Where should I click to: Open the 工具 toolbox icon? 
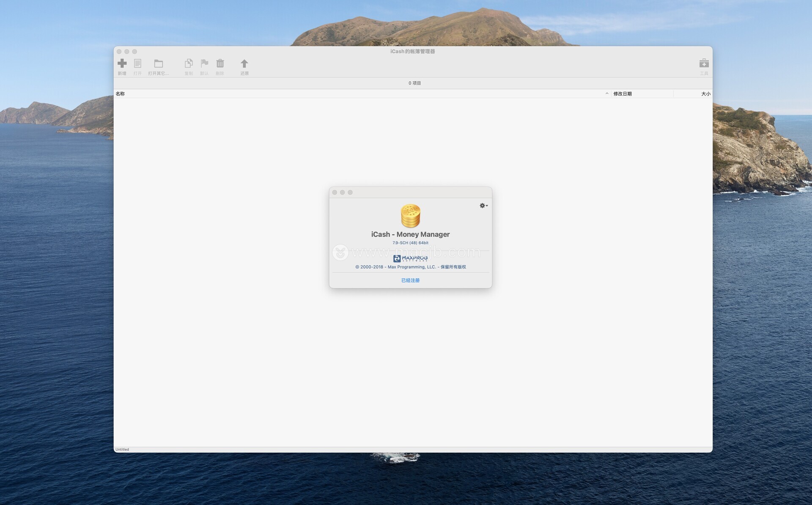(x=704, y=63)
